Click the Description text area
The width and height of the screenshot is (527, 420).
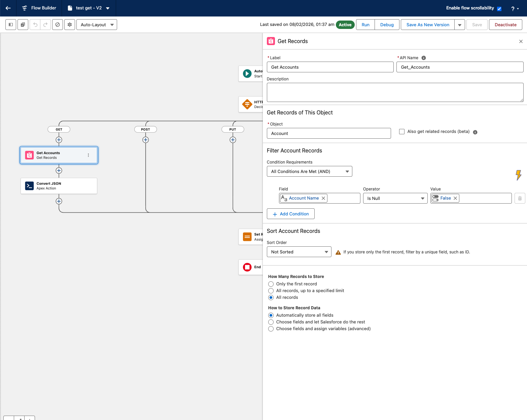click(x=395, y=93)
